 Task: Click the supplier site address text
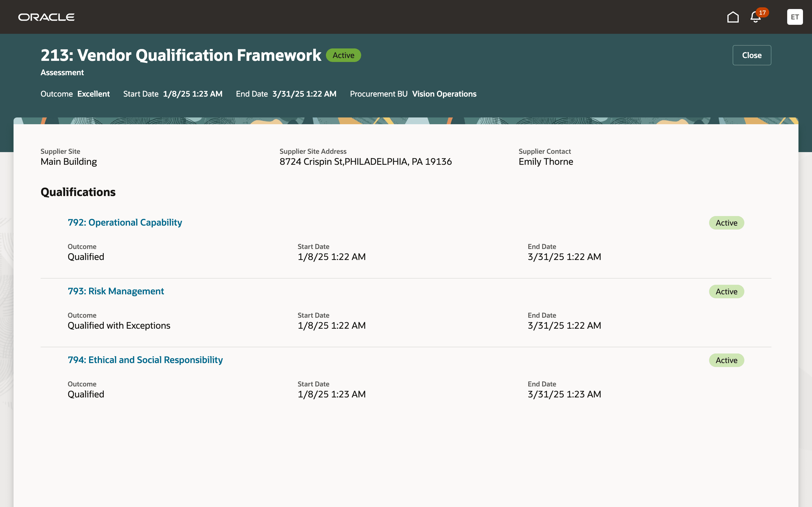pyautogui.click(x=365, y=162)
